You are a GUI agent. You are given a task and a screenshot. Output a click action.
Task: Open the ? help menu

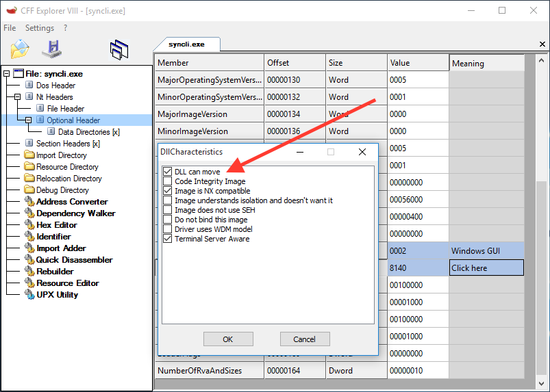coord(65,27)
